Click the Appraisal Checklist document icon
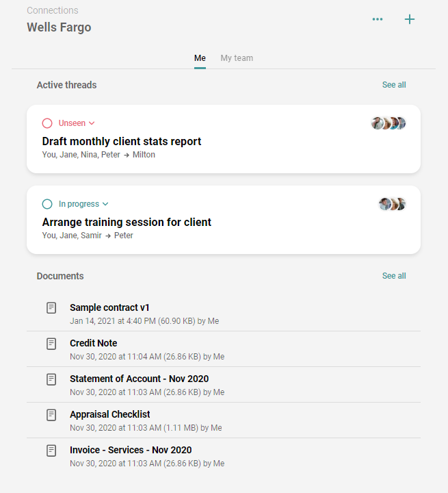448x493 pixels. [x=51, y=415]
